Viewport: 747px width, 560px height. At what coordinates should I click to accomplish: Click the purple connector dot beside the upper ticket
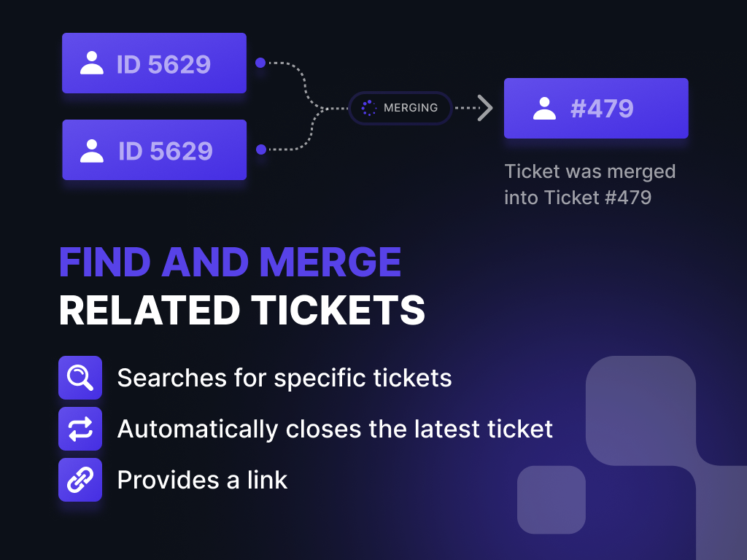click(x=260, y=63)
